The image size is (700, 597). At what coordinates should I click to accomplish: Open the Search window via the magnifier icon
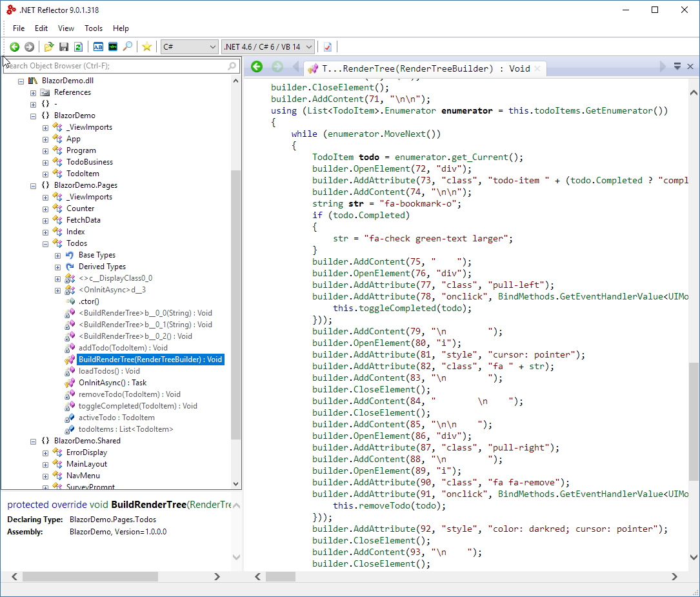tap(128, 46)
